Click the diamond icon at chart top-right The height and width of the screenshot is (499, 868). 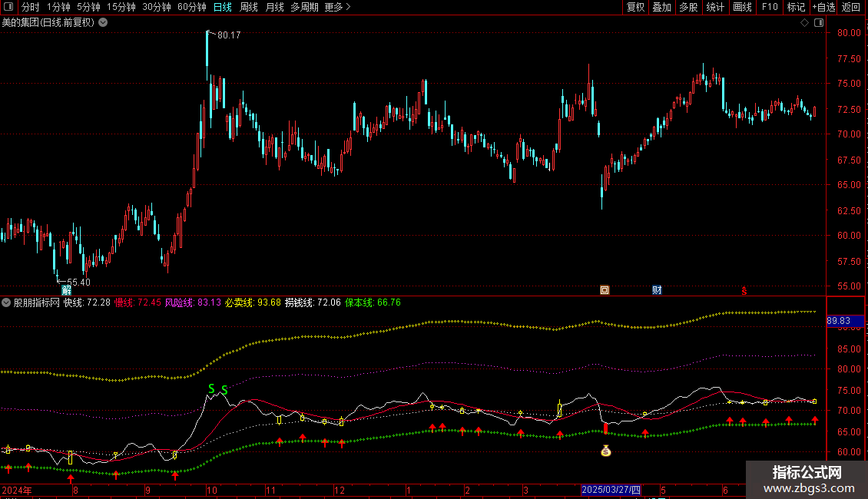(x=805, y=23)
